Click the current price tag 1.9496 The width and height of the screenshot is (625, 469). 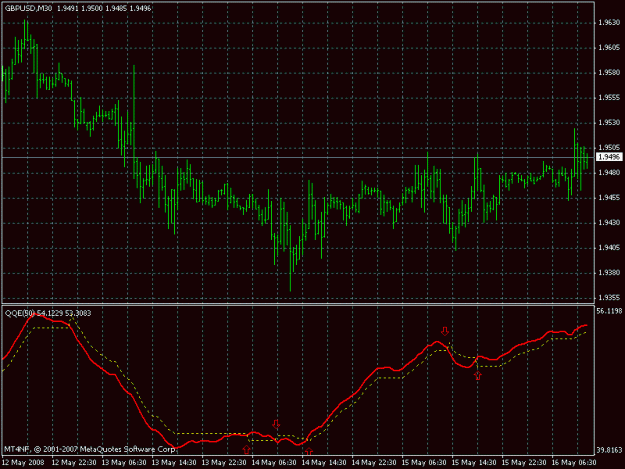coord(609,157)
